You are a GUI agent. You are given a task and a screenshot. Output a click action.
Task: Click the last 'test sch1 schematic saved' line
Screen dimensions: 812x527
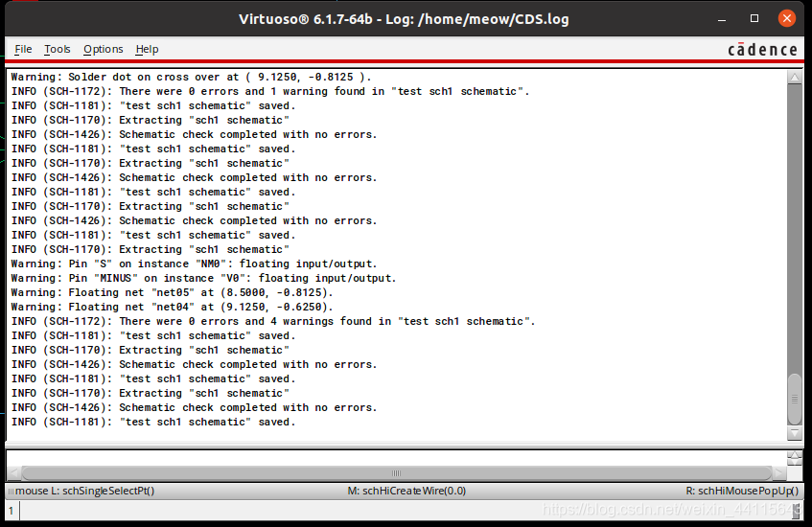153,422
